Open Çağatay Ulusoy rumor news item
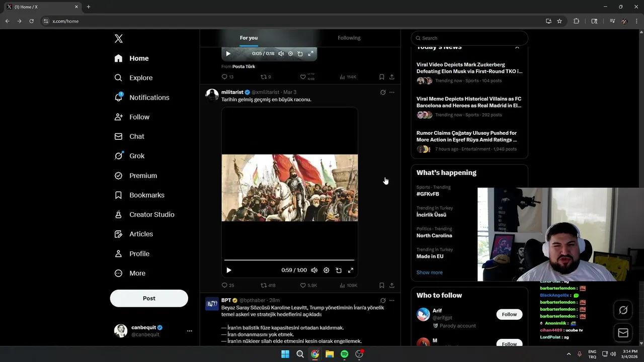 [469, 141]
